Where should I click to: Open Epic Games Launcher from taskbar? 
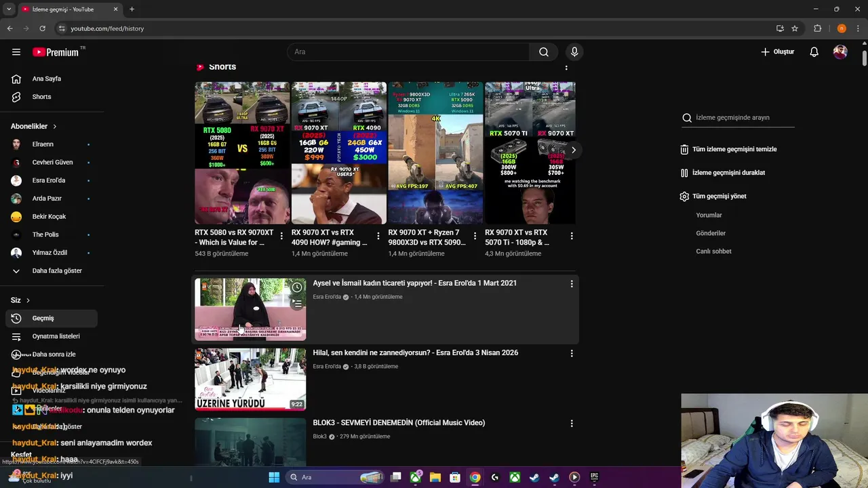594,477
